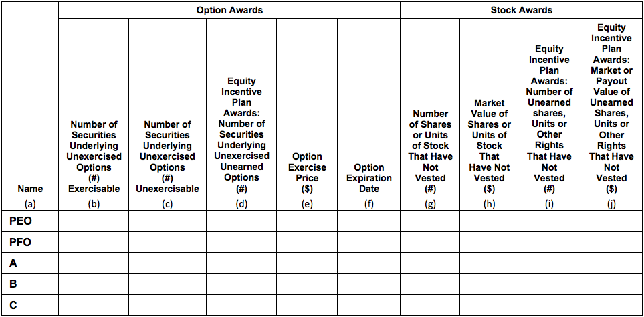Viewport: 644px width, 317px height.
Task: Click the PEO row label
Action: pyautogui.click(x=21, y=221)
